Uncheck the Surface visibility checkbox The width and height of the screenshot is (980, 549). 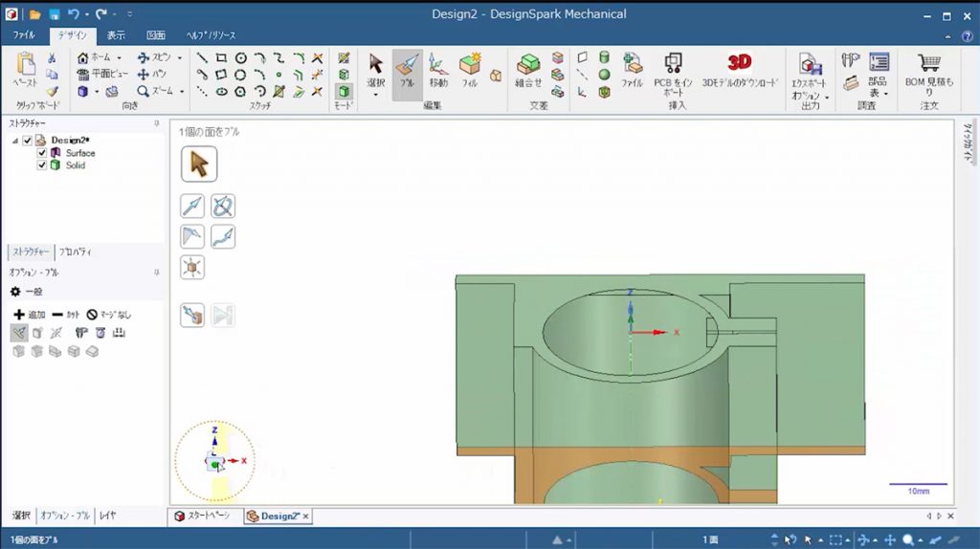click(42, 153)
